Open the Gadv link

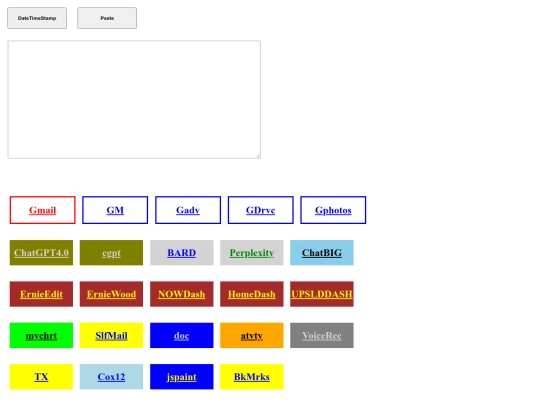point(188,210)
